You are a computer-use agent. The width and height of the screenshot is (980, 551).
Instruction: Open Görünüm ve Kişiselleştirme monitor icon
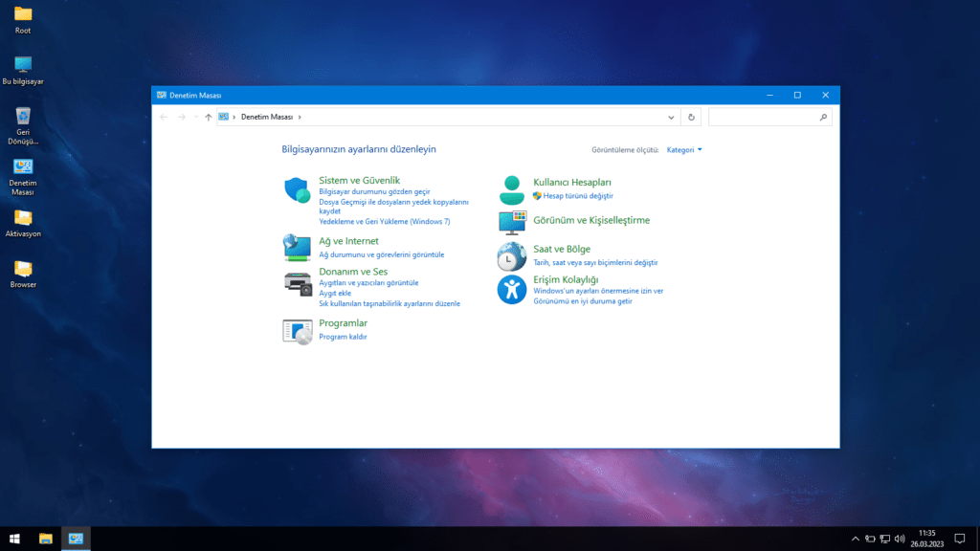point(511,222)
